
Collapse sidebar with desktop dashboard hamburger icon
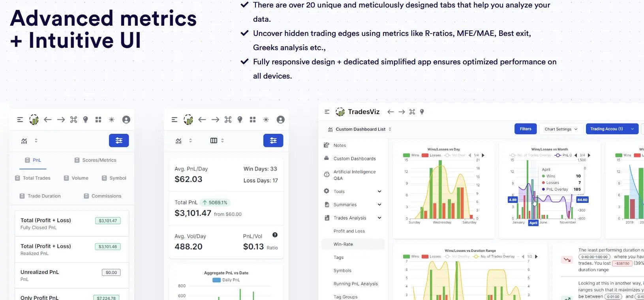pos(327,112)
